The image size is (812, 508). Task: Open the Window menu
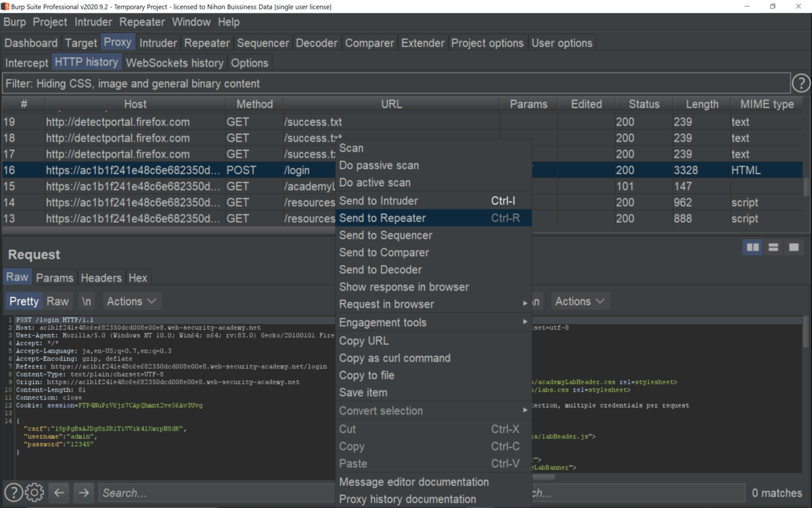click(x=191, y=22)
